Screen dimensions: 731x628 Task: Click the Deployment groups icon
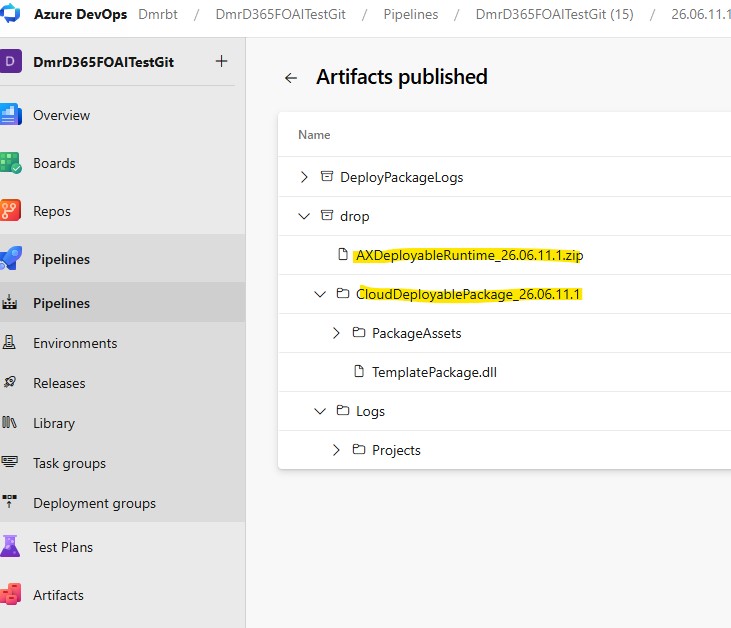click(9, 502)
